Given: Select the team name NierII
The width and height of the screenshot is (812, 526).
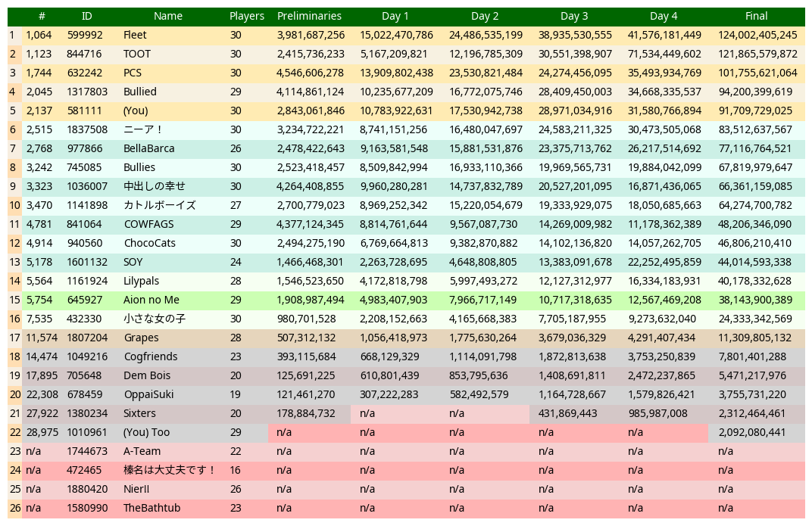Looking at the screenshot, I should coord(136,489).
